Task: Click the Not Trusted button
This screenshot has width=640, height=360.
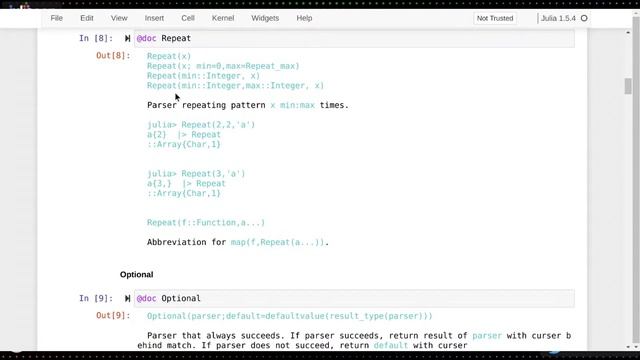Action: pyautogui.click(x=495, y=18)
